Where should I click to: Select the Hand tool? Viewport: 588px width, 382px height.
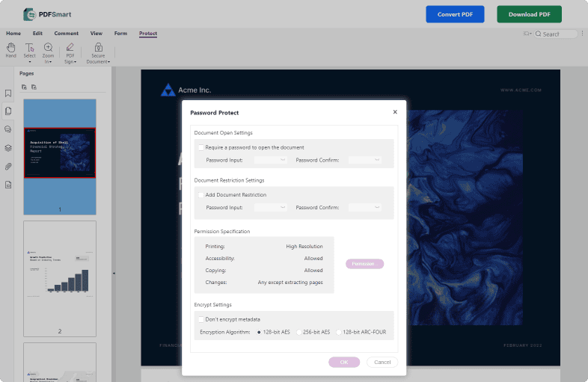(10, 48)
